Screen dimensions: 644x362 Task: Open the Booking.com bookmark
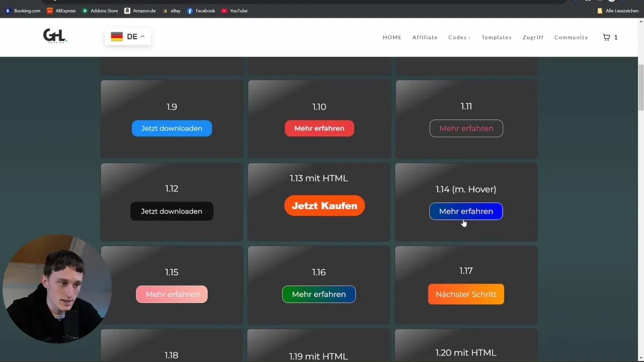coord(23,11)
